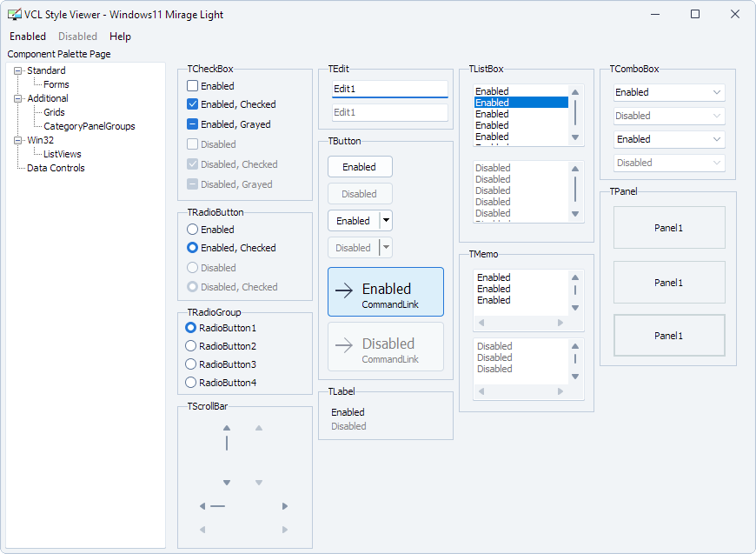The height and width of the screenshot is (554, 756).
Task: Select ListViews in the palette tree
Action: pos(63,155)
